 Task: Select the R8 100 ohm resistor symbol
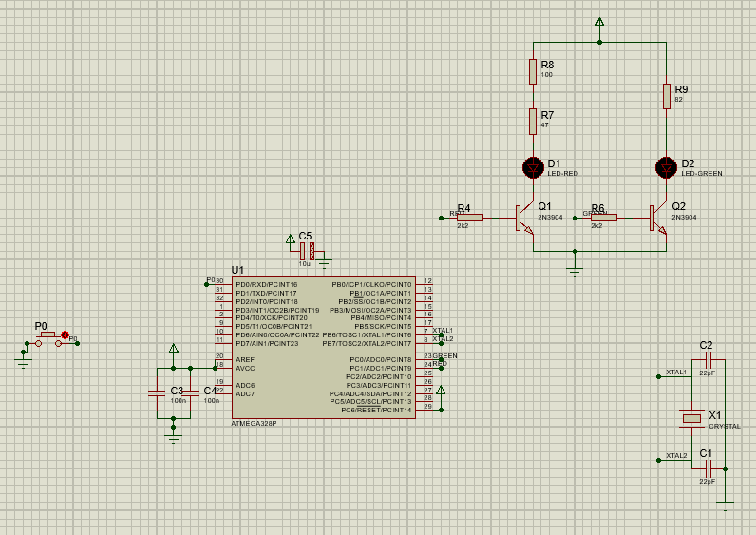[x=533, y=71]
